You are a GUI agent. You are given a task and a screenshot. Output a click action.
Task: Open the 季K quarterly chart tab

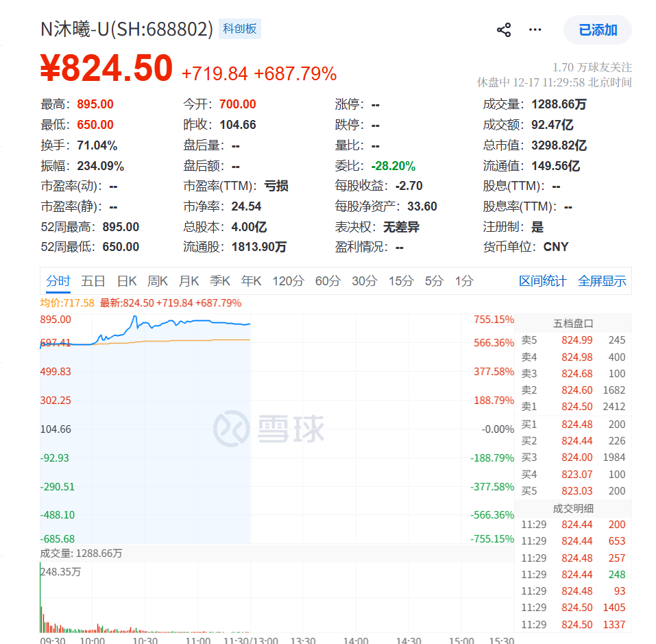tap(220, 281)
